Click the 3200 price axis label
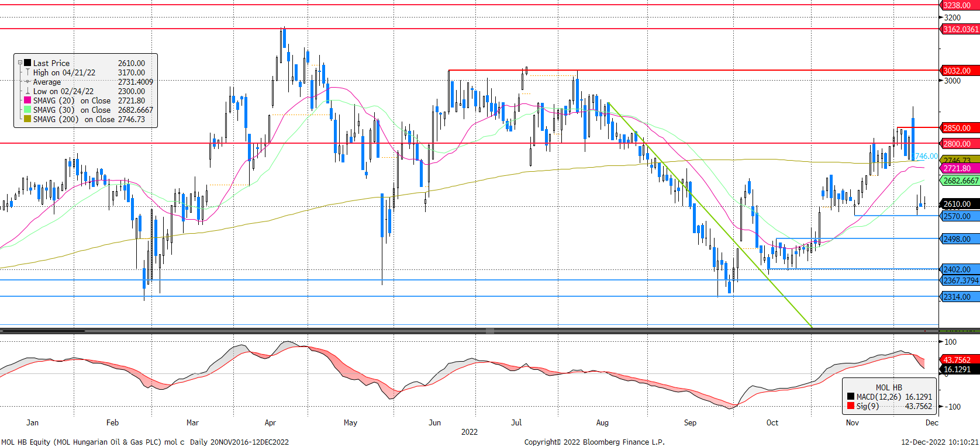The width and height of the screenshot is (980, 447). (953, 18)
